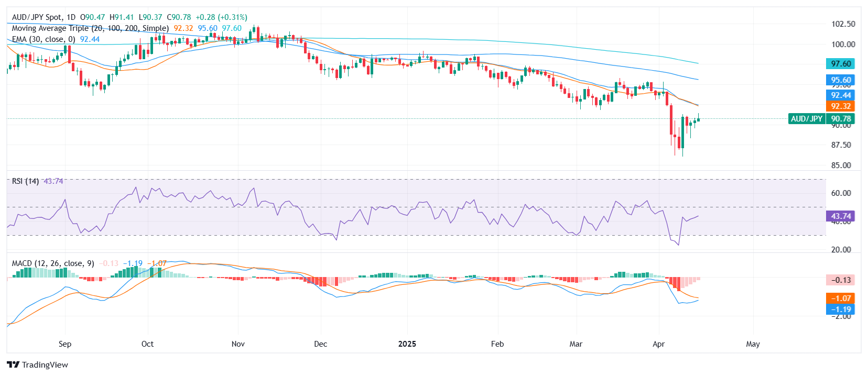Click the TradingView logo icon
868x376 pixels.
[x=13, y=364]
